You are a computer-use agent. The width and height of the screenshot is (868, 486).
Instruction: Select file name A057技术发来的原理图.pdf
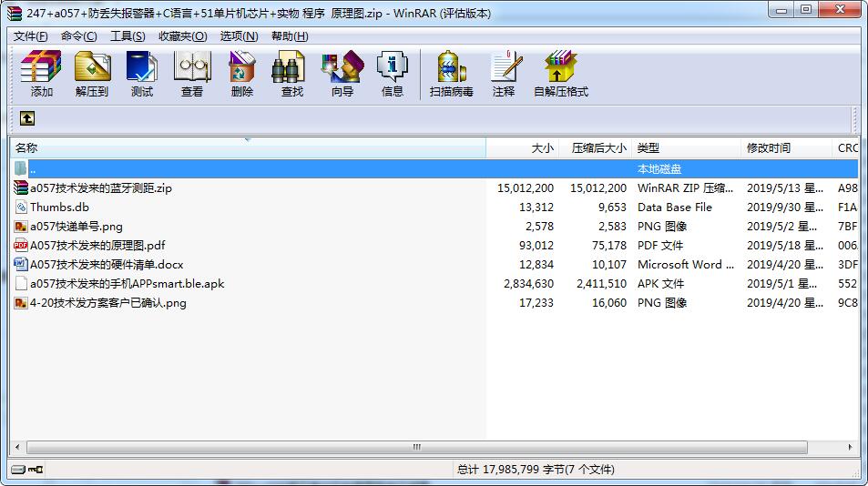(97, 246)
